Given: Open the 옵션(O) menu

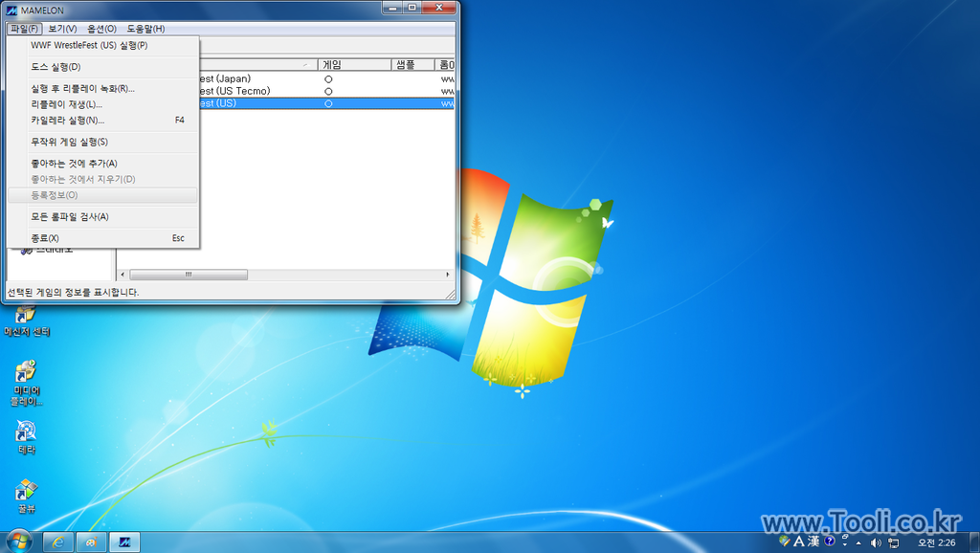Looking at the screenshot, I should pyautogui.click(x=101, y=29).
